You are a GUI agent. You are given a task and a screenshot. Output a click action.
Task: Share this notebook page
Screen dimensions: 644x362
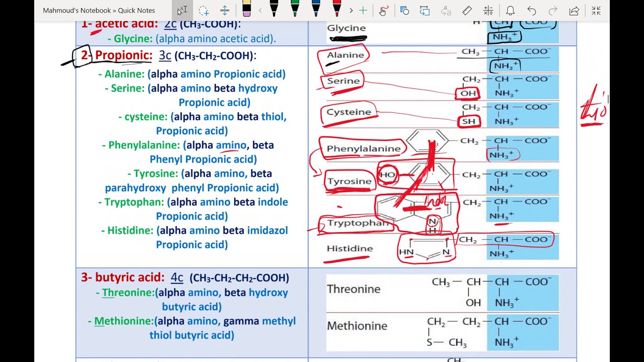(574, 11)
